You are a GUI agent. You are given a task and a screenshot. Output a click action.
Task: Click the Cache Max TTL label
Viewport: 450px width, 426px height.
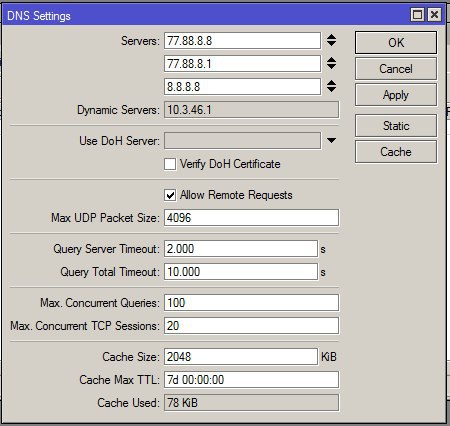pyautogui.click(x=119, y=380)
